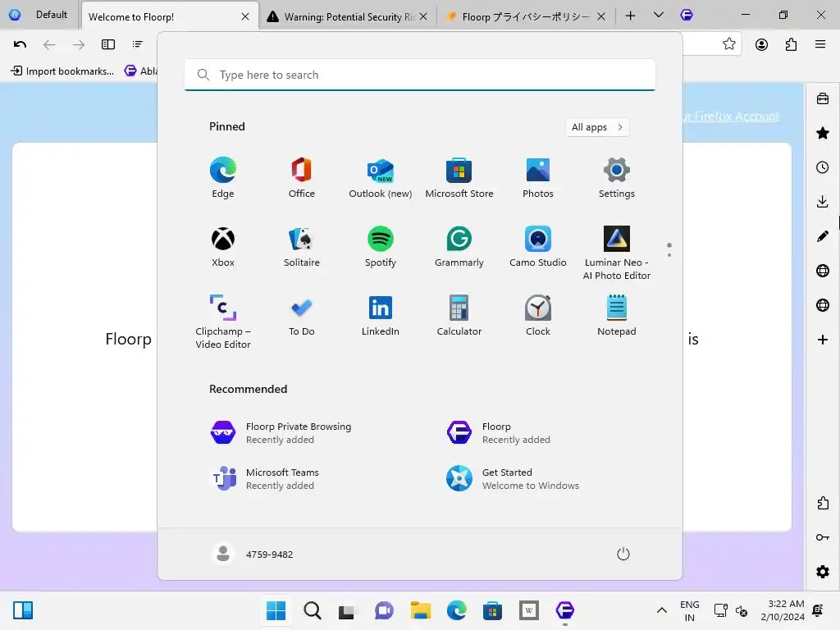This screenshot has height=630, width=840.
Task: Bookmark this page with star icon
Action: pyautogui.click(x=729, y=44)
